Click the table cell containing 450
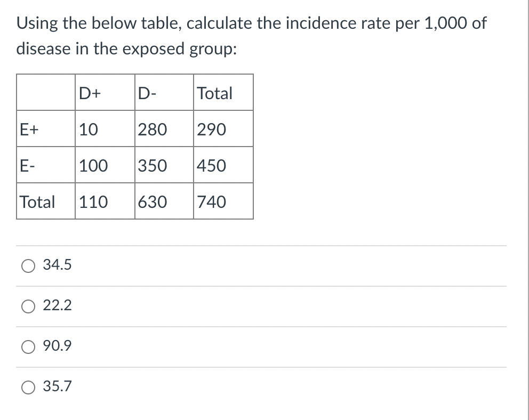 click(223, 165)
